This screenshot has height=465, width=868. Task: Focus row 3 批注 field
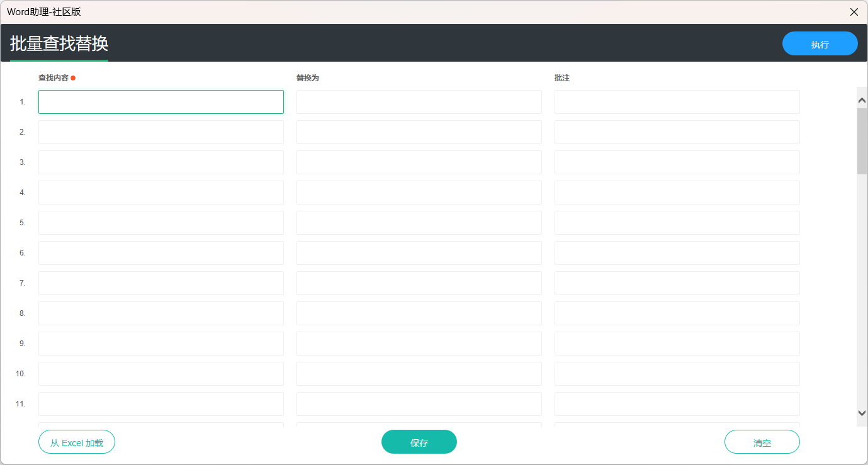tap(677, 162)
